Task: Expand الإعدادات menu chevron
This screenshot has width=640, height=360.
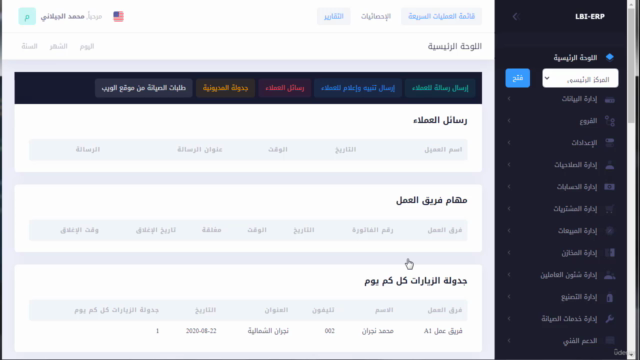Action: [x=509, y=142]
